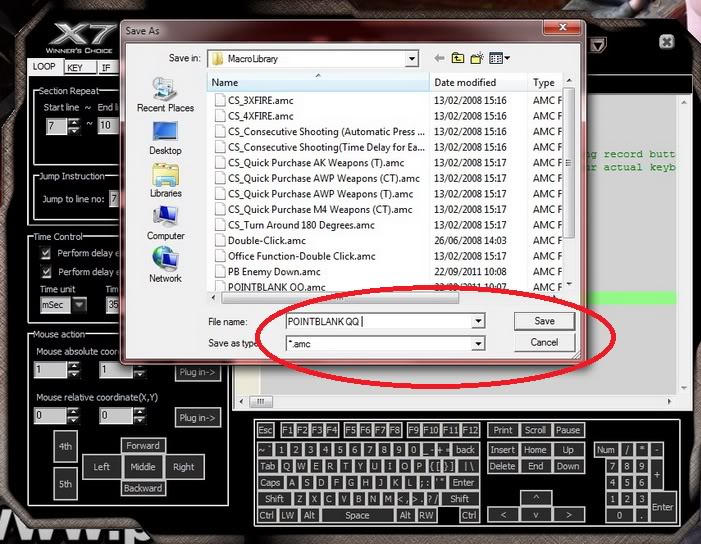
Task: Open Desktop shortcut in places bar
Action: 165,138
